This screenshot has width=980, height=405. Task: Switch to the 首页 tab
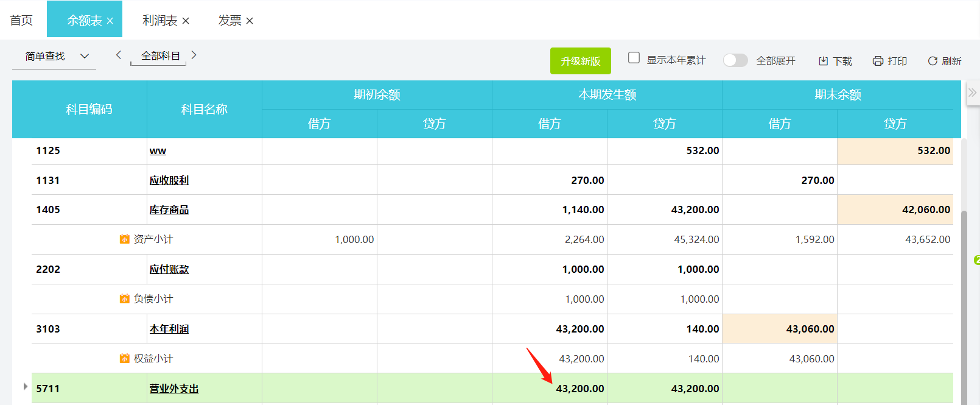coord(21,20)
